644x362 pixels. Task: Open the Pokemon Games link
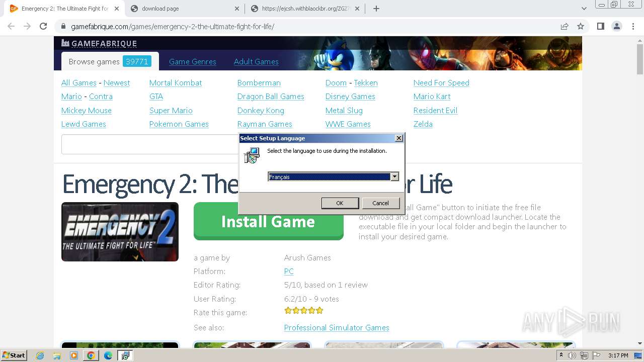click(x=179, y=124)
